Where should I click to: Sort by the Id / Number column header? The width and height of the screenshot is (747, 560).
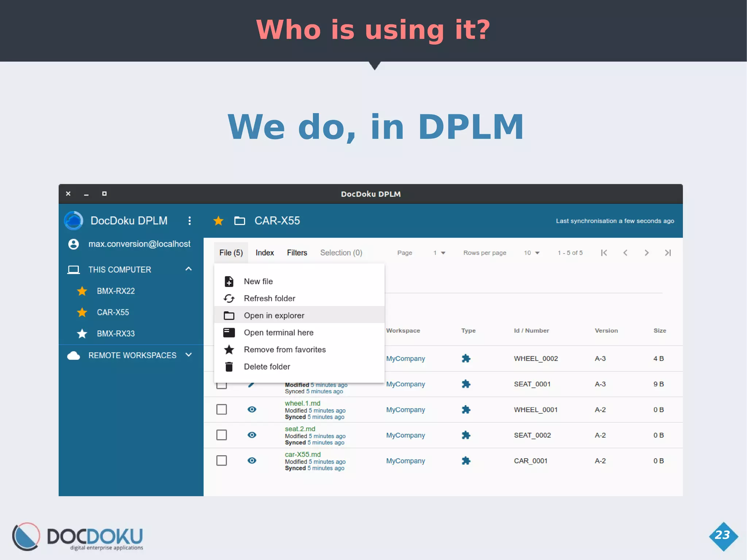(531, 331)
